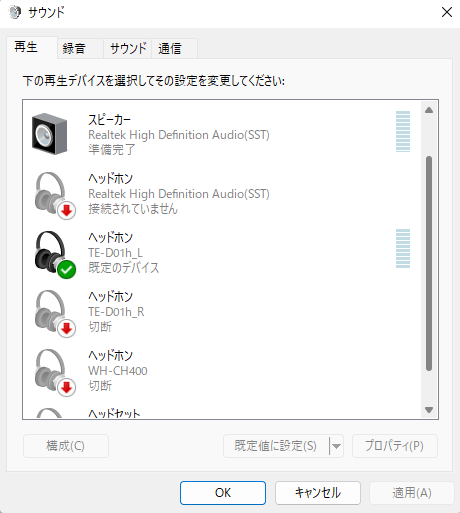The image size is (460, 513).
Task: Switch to the サウンド tab
Action: click(x=128, y=49)
